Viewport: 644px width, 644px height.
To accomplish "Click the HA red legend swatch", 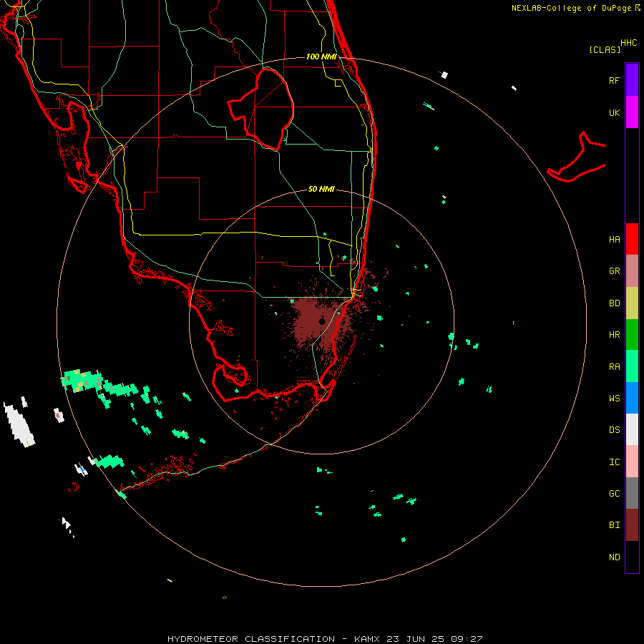I will click(x=632, y=239).
